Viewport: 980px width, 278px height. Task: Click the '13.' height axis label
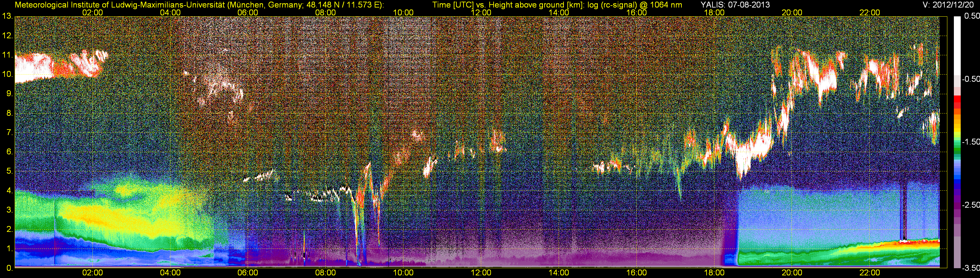7,16
